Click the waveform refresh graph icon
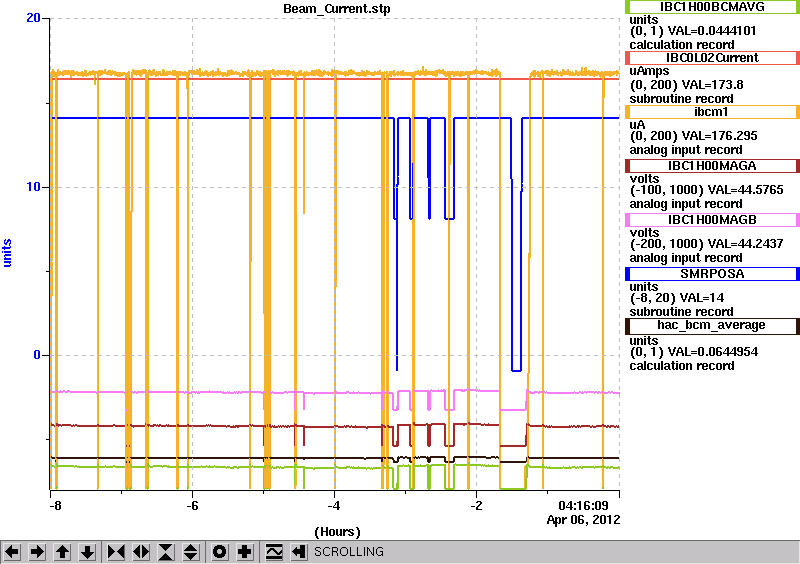The height and width of the screenshot is (564, 800). tap(274, 552)
